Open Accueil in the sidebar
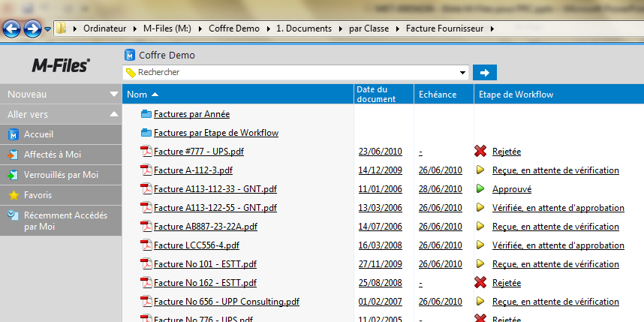 click(x=61, y=134)
